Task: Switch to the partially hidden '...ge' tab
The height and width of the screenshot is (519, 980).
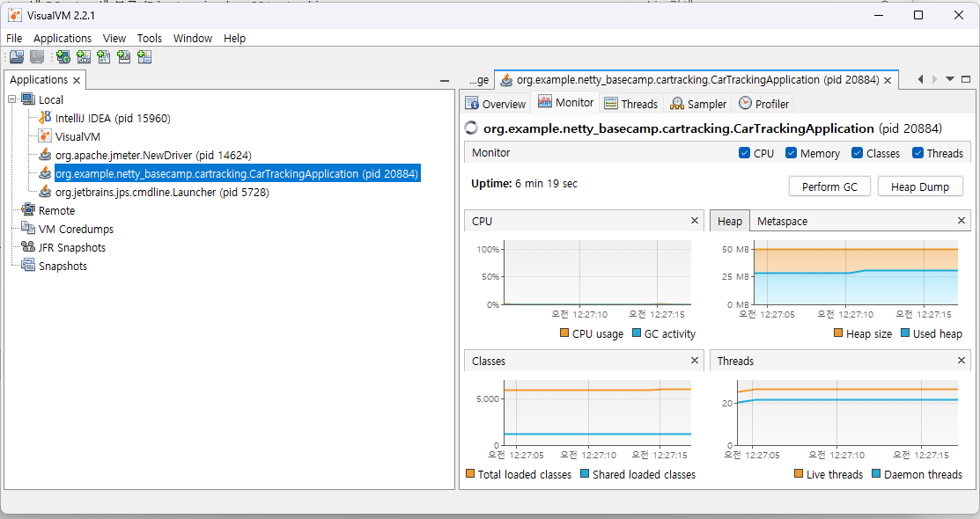Action: tap(479, 80)
